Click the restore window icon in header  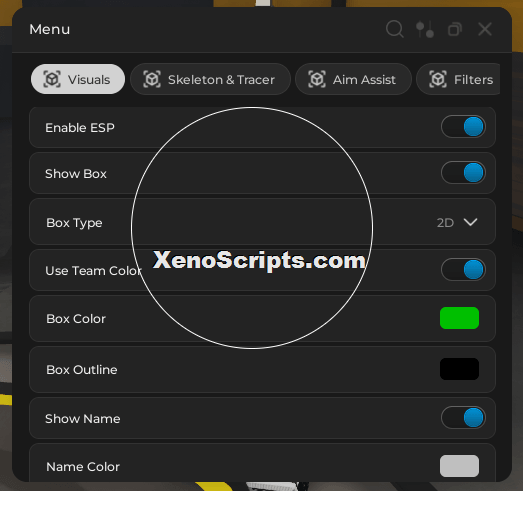[x=455, y=29]
